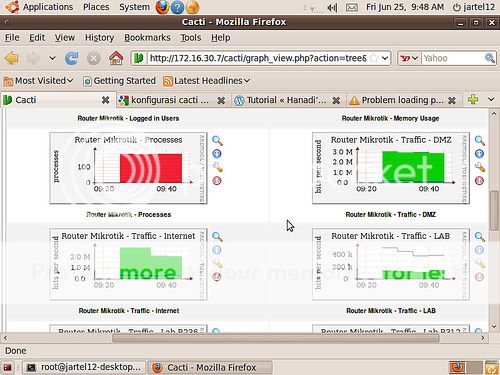The height and width of the screenshot is (375, 500).
Task: Click the horizontal scrollbar thumb
Action: click(276, 338)
